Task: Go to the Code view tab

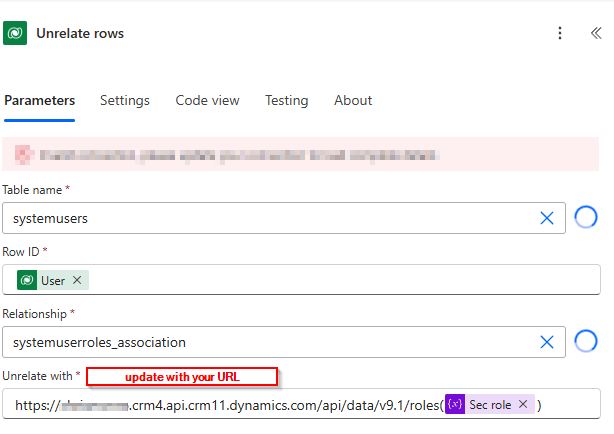Action: (207, 101)
